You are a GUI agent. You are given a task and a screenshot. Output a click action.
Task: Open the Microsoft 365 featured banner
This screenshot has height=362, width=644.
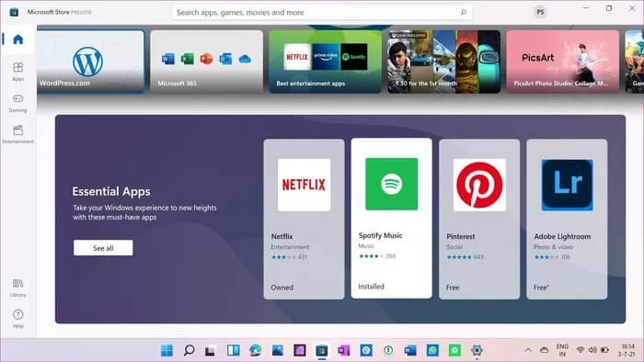tap(207, 62)
